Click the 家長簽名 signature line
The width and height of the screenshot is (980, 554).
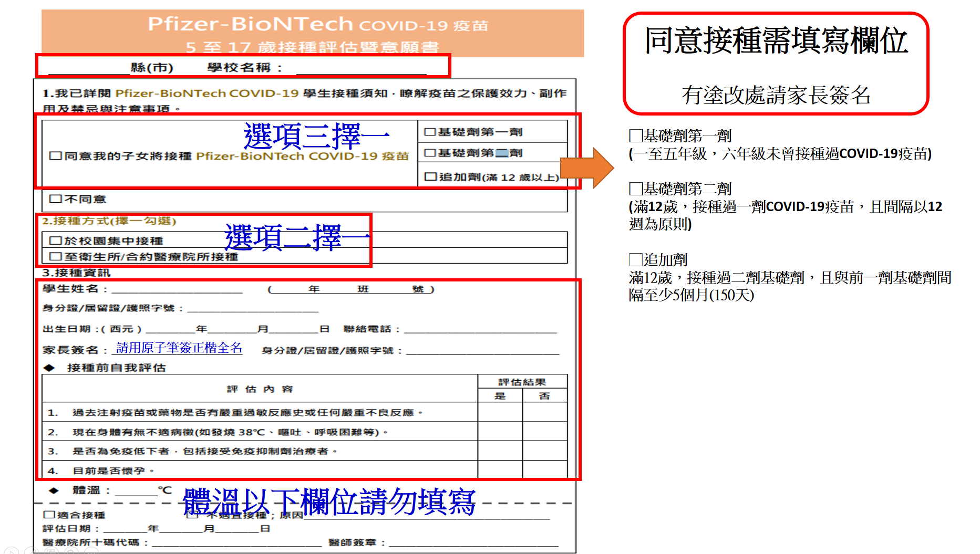(177, 349)
